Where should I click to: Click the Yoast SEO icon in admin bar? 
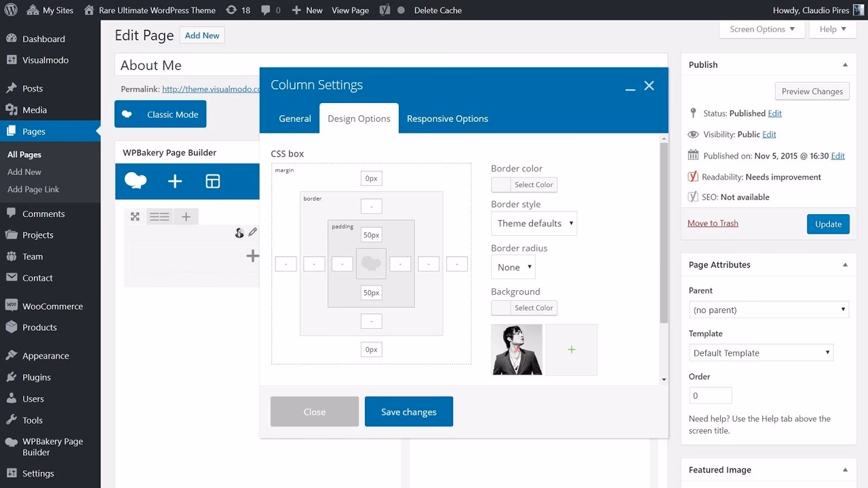[384, 10]
